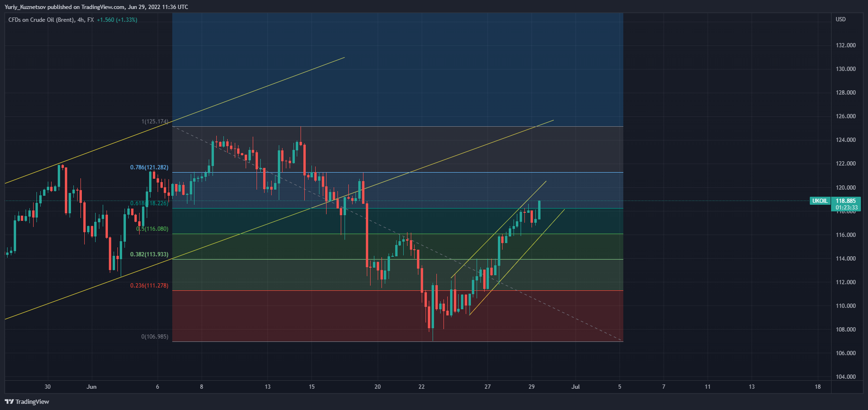Screen dimensions: 868x410
Task: Click the 20 date label on time axis
Action: (x=378, y=387)
